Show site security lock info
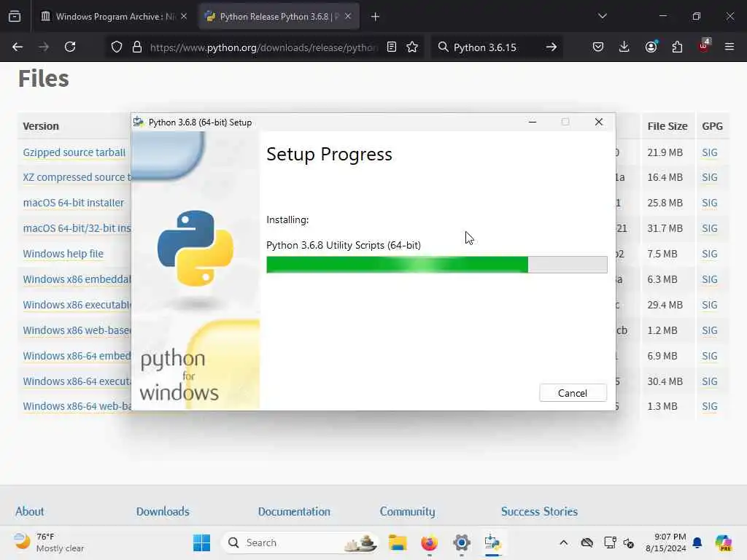Screen dimensions: 747x560 (x=137, y=47)
